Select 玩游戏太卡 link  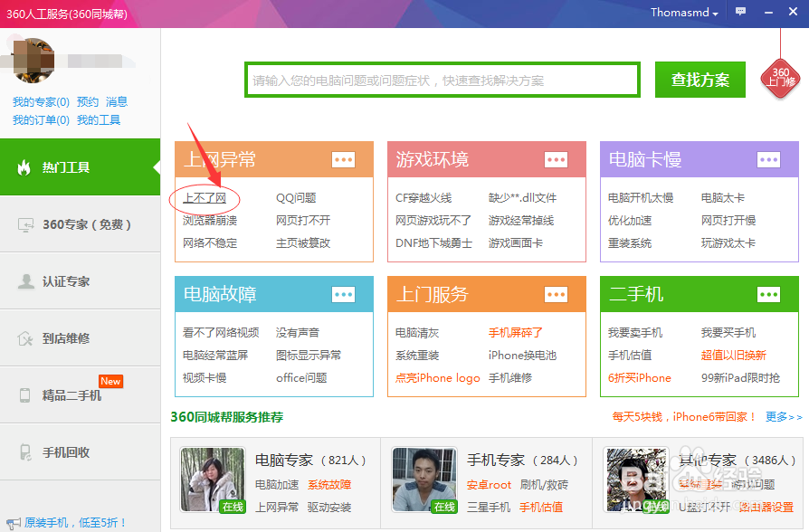pos(728,243)
